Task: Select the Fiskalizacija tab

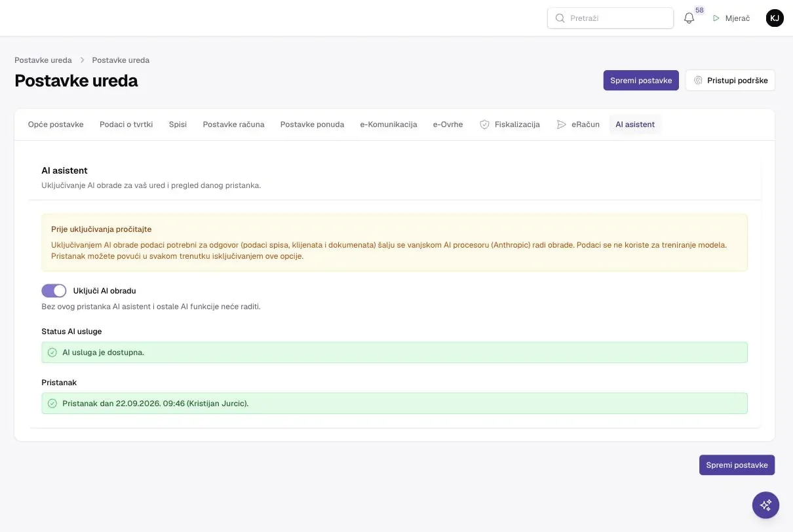Action: [x=510, y=124]
